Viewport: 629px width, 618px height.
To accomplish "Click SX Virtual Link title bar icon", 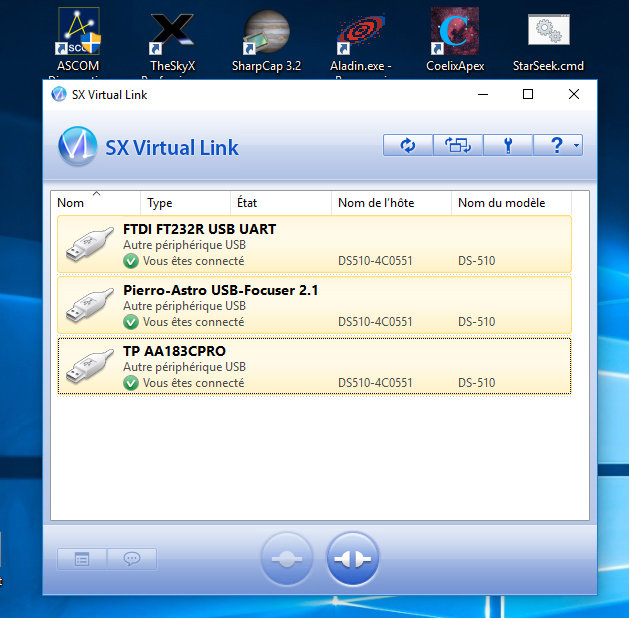I will (x=59, y=95).
